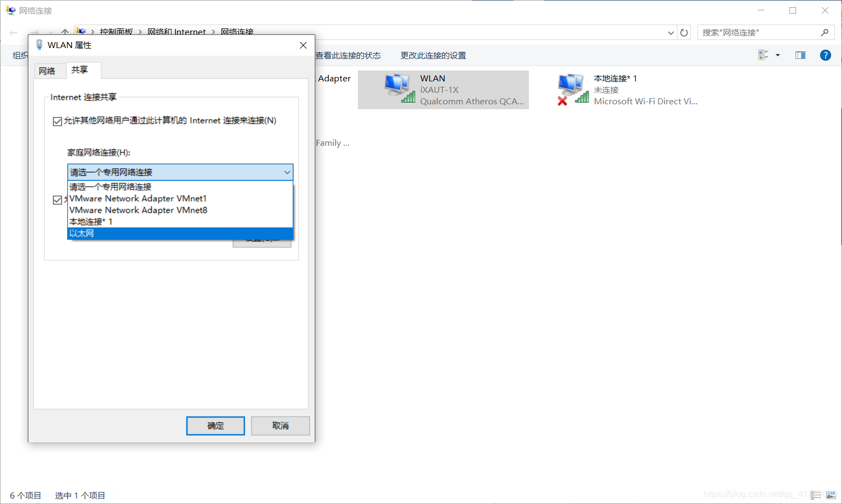Click the search magnifier icon
The image size is (842, 504).
coord(825,33)
